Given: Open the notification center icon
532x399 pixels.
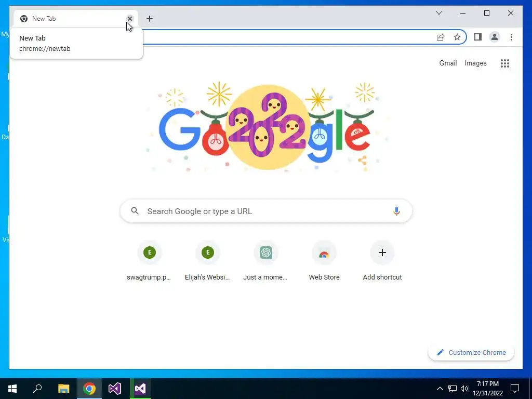Looking at the screenshot, I should pos(515,389).
